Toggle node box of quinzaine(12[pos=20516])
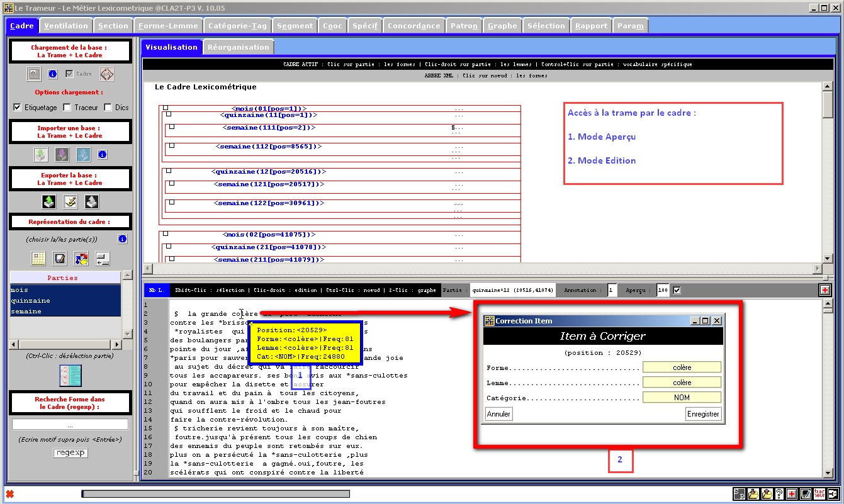This screenshot has height=504, width=844. click(x=169, y=171)
